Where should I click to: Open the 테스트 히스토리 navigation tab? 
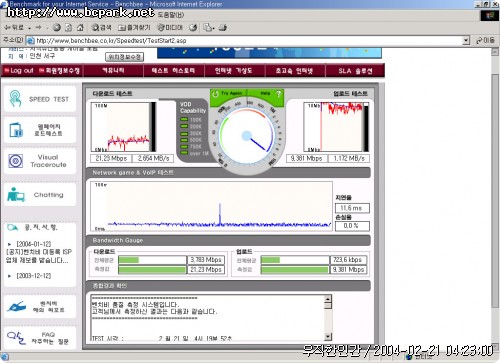pos(173,70)
